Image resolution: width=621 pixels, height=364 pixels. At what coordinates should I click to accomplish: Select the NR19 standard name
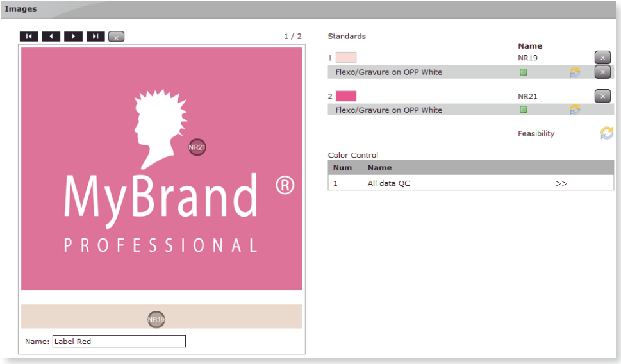click(527, 58)
